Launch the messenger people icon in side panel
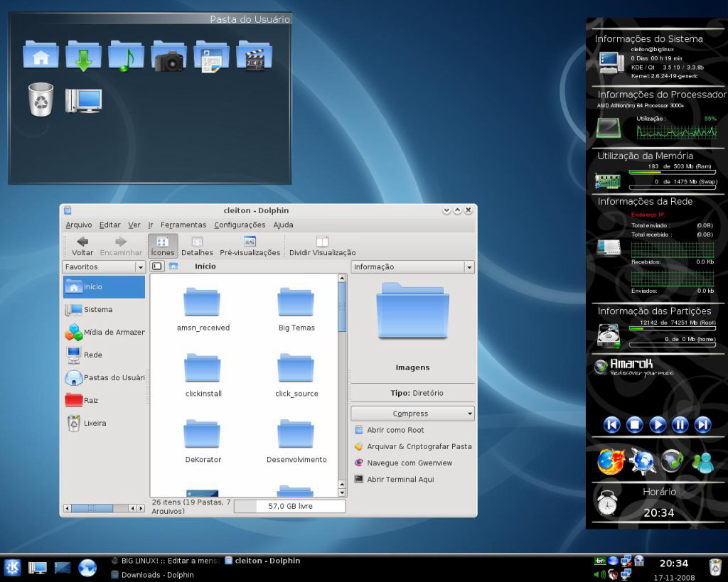Viewport: 728px width, 582px height. (702, 462)
